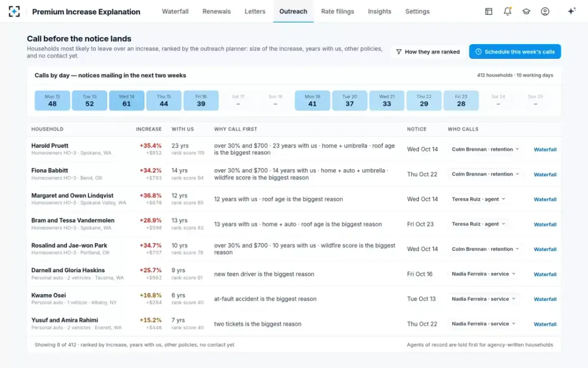
Task: Click the NOTICE column header
Action: pyautogui.click(x=417, y=129)
